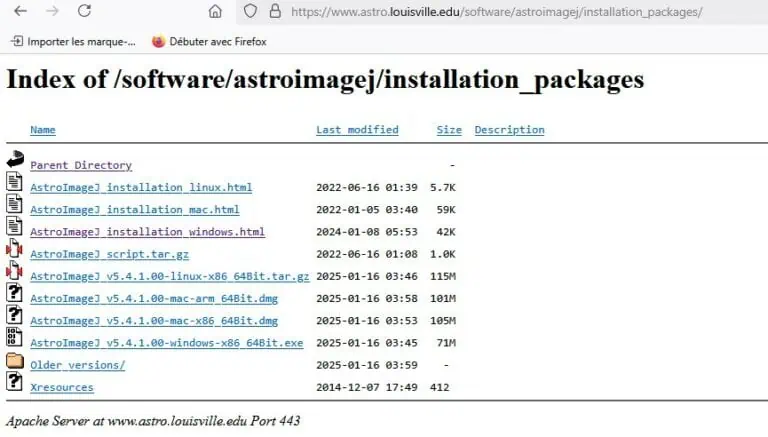Click the binary-file icon beside windows-x86_64Bit.exe
The height and width of the screenshot is (437, 768).
[14, 337]
